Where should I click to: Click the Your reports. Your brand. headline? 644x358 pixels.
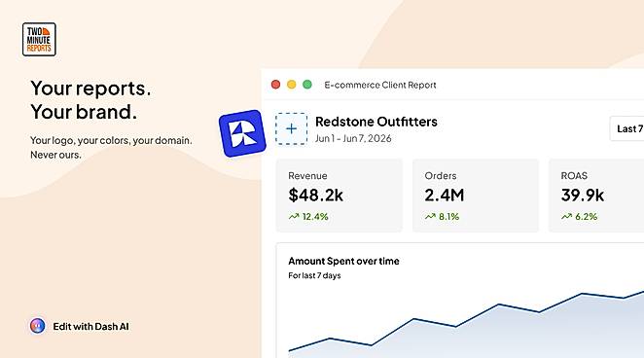point(90,100)
